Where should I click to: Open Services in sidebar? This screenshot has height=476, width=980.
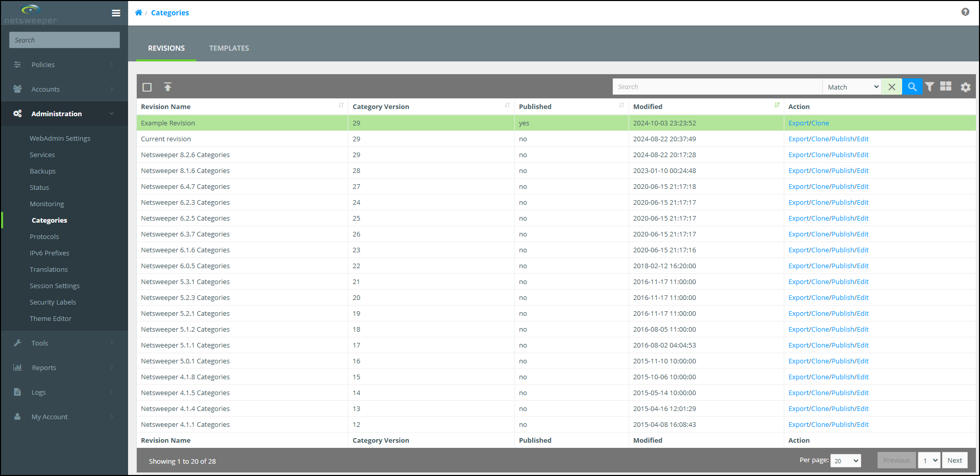pyautogui.click(x=42, y=155)
